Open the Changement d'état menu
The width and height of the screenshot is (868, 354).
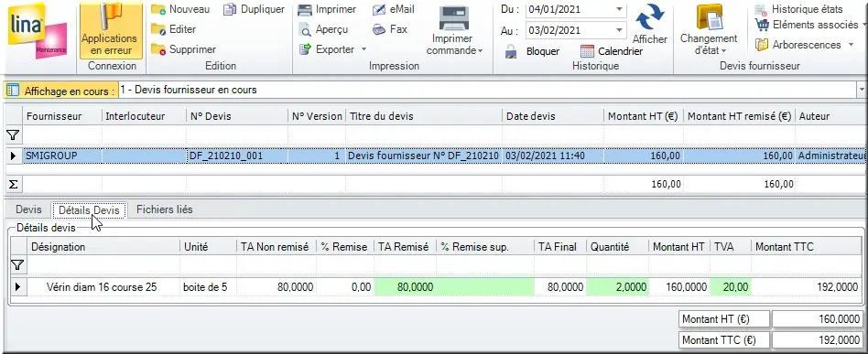coord(709,30)
